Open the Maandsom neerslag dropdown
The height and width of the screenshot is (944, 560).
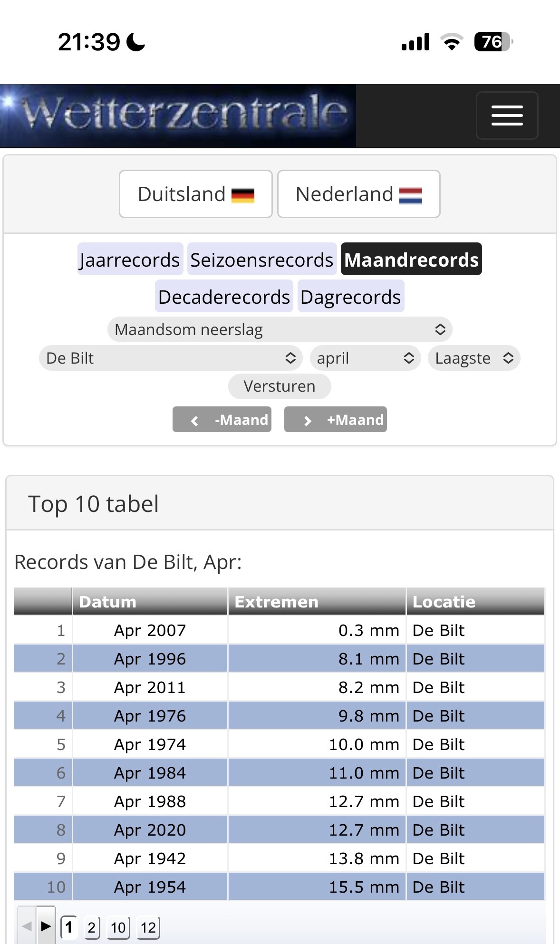click(x=280, y=329)
